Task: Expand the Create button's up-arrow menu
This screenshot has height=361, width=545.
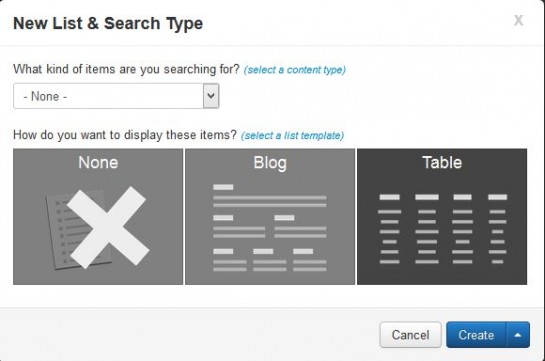Action: coord(518,335)
